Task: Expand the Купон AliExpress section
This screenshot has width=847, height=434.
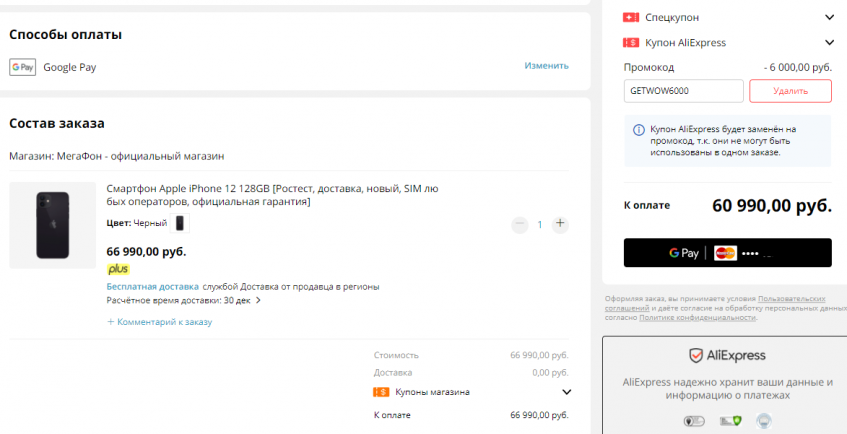Action: pos(829,43)
